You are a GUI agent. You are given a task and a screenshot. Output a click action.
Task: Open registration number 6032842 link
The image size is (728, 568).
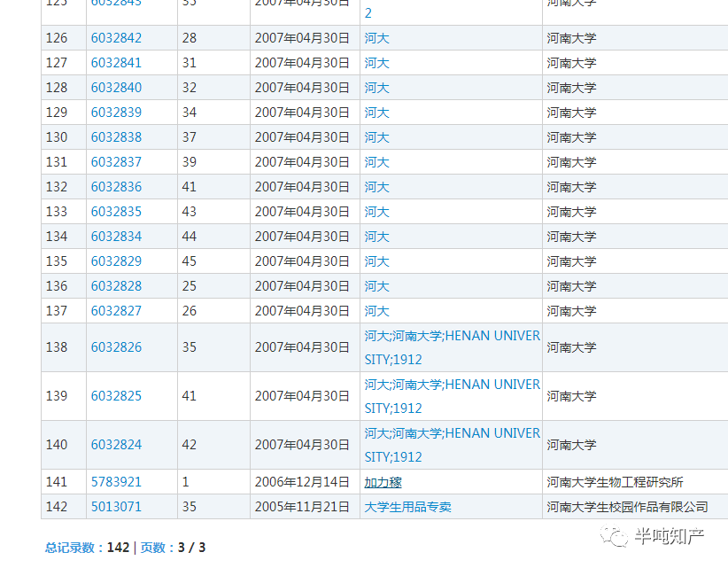click(x=116, y=38)
